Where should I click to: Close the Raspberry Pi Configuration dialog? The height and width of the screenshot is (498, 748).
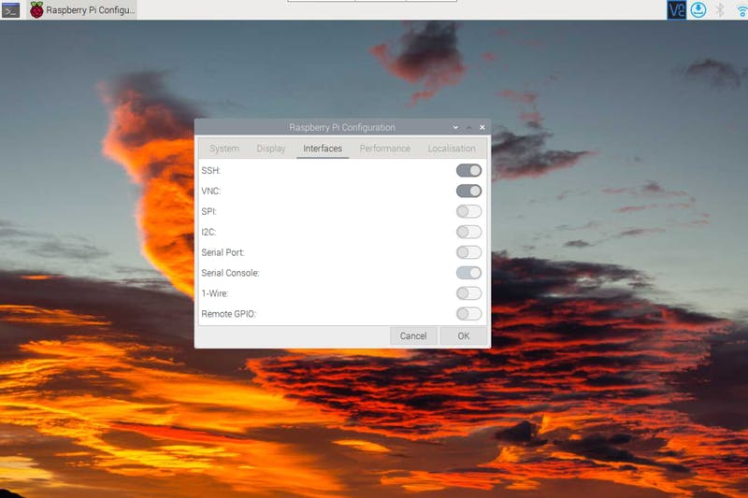point(482,127)
